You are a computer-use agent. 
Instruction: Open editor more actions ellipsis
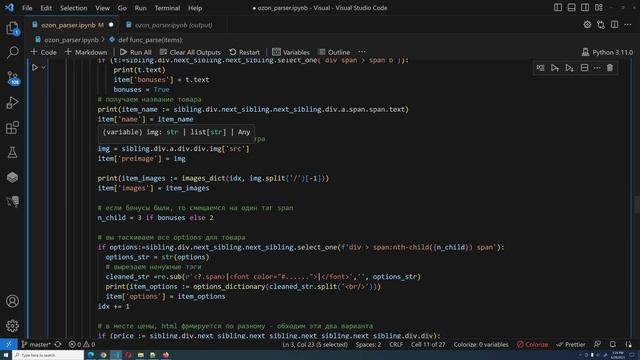point(628,25)
